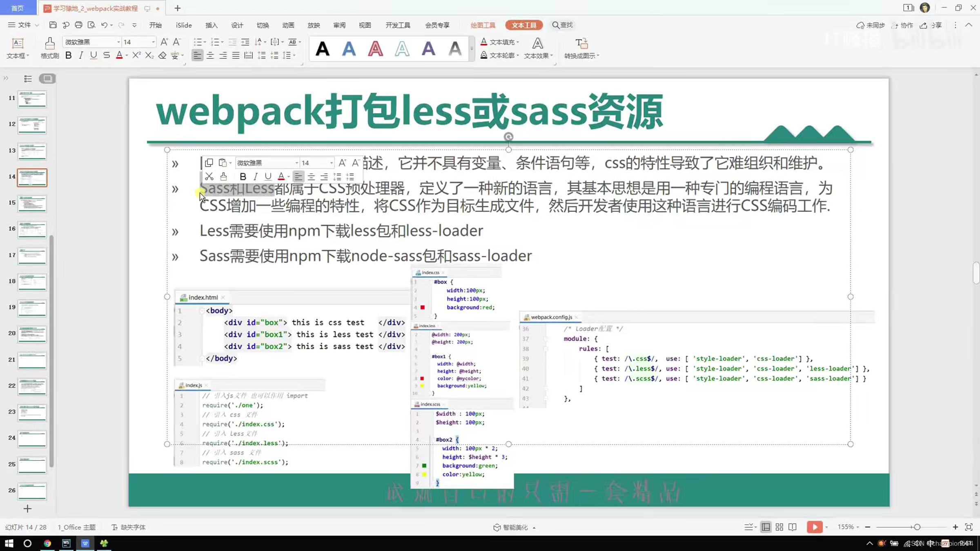This screenshot has height=551, width=980.
Task: Click the Save icon in quick toolbar
Action: [x=53, y=25]
